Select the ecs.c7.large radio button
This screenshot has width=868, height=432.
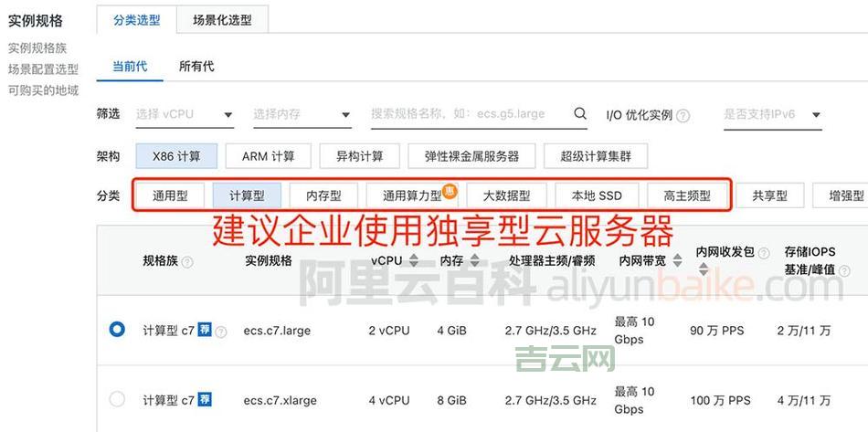point(117,331)
